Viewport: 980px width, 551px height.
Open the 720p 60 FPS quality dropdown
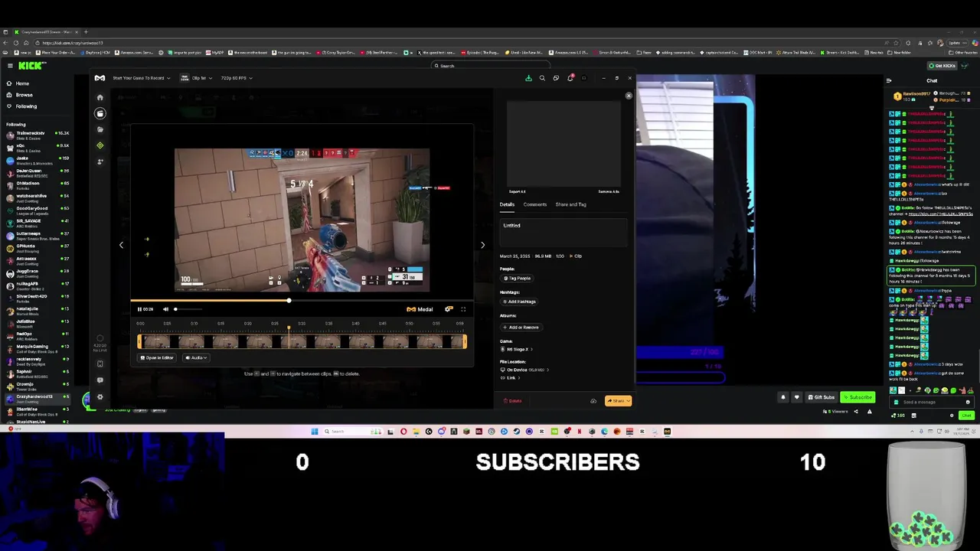(x=236, y=78)
